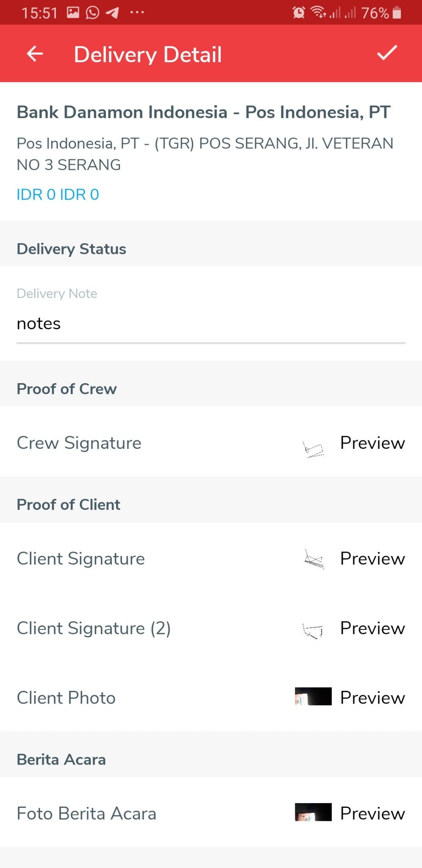The width and height of the screenshot is (422, 868).
Task: Tap the WhatsApp notification icon
Action: pos(92,13)
